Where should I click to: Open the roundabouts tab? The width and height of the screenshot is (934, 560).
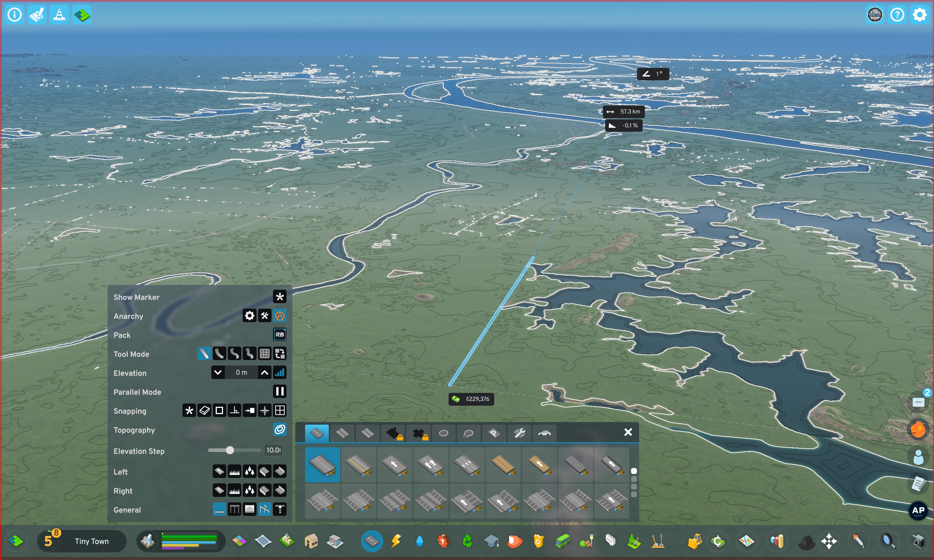(x=443, y=433)
